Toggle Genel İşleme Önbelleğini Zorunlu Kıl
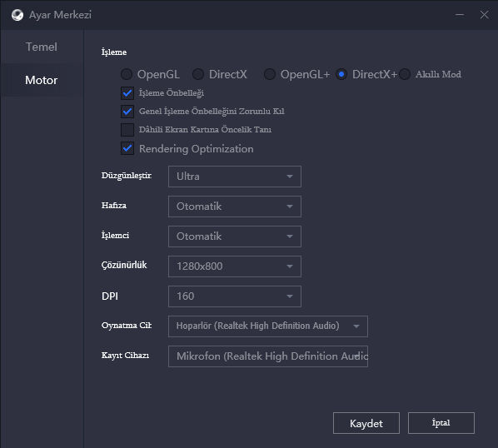Viewport: 498px width, 448px height. [x=127, y=112]
